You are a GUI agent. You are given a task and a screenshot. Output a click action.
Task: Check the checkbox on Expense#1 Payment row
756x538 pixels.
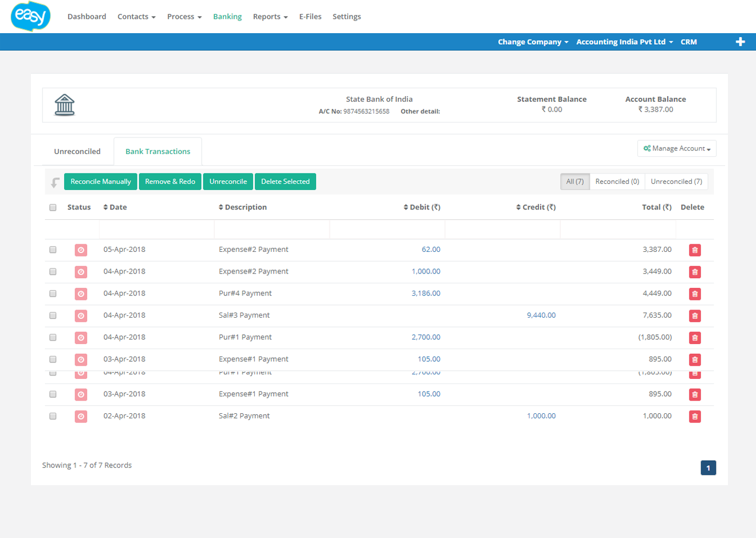[53, 359]
